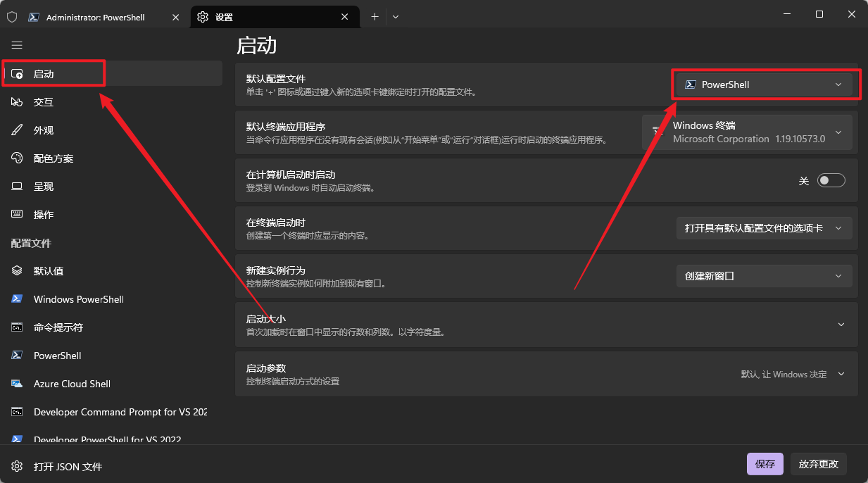Click the 保存 button to save changes
The image size is (868, 483).
765,463
